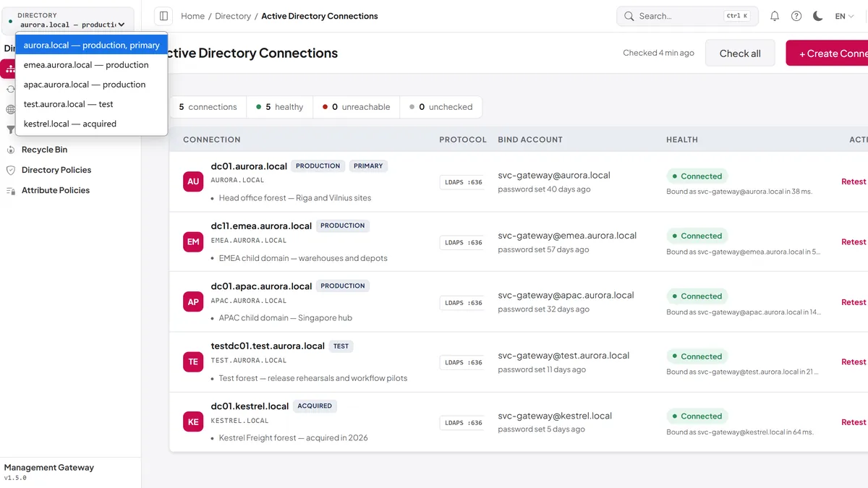The width and height of the screenshot is (868, 488).
Task: Retest the dc01.aurora.local connection
Action: click(x=854, y=181)
